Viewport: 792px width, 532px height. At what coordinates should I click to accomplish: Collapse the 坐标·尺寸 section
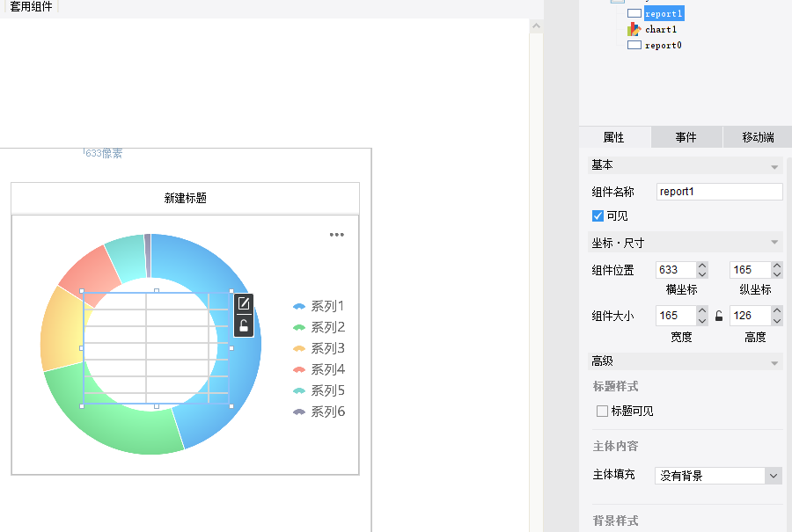[x=774, y=243]
